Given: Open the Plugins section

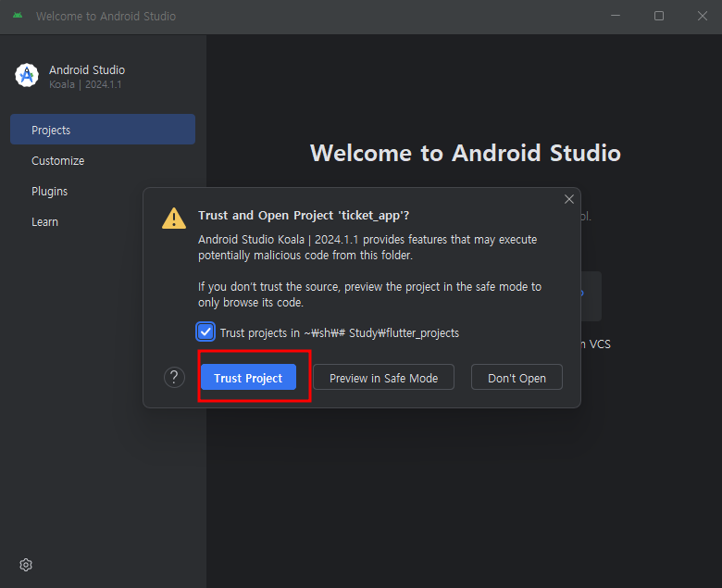Looking at the screenshot, I should tap(50, 191).
